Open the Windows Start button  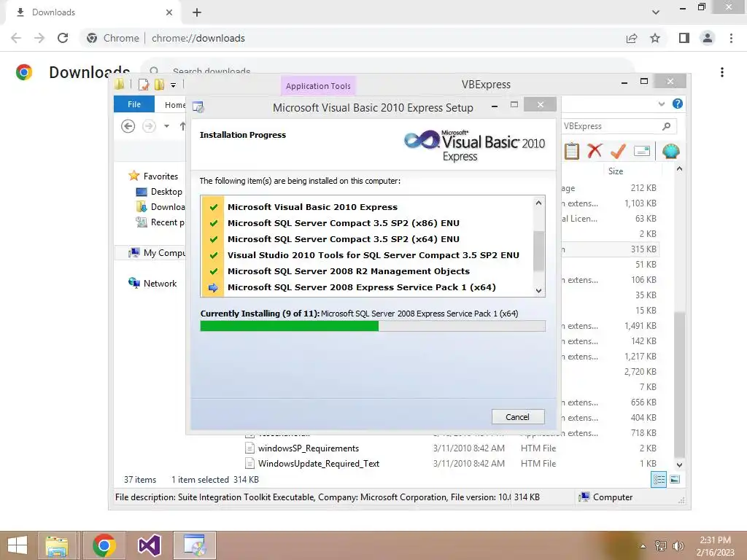(18, 545)
